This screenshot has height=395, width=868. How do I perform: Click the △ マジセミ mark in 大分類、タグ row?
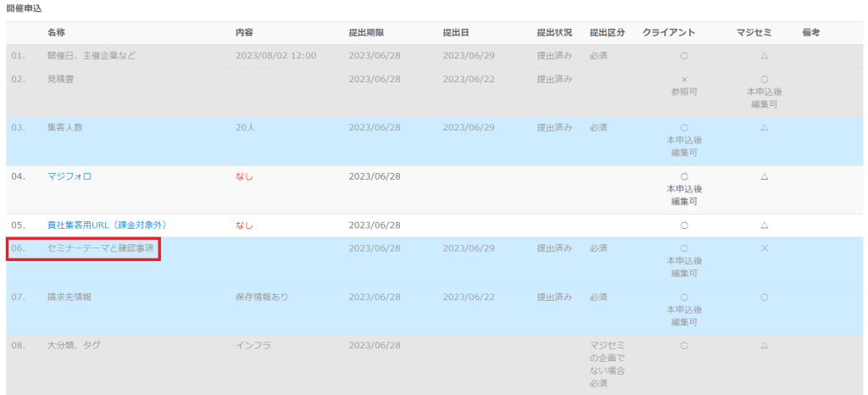click(764, 346)
